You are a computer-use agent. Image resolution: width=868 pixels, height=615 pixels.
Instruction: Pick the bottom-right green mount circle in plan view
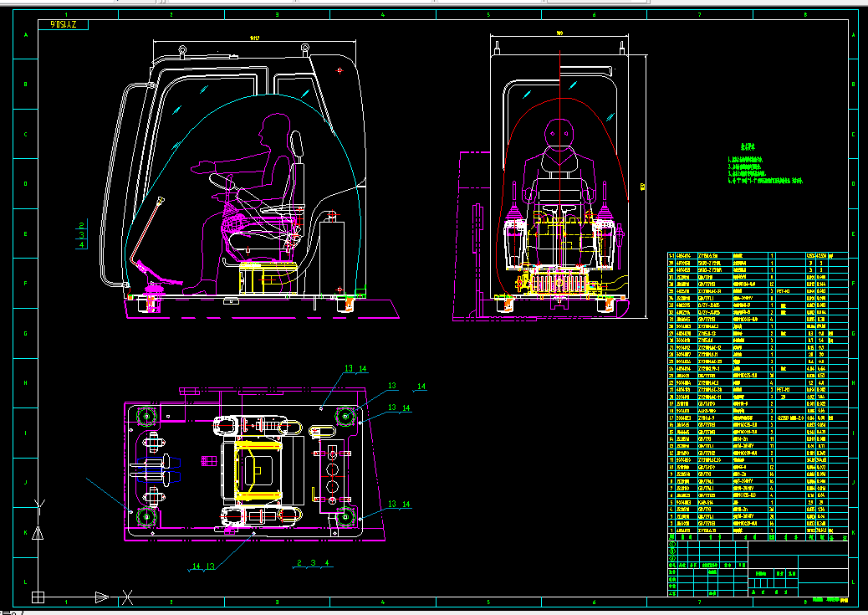[x=345, y=517]
